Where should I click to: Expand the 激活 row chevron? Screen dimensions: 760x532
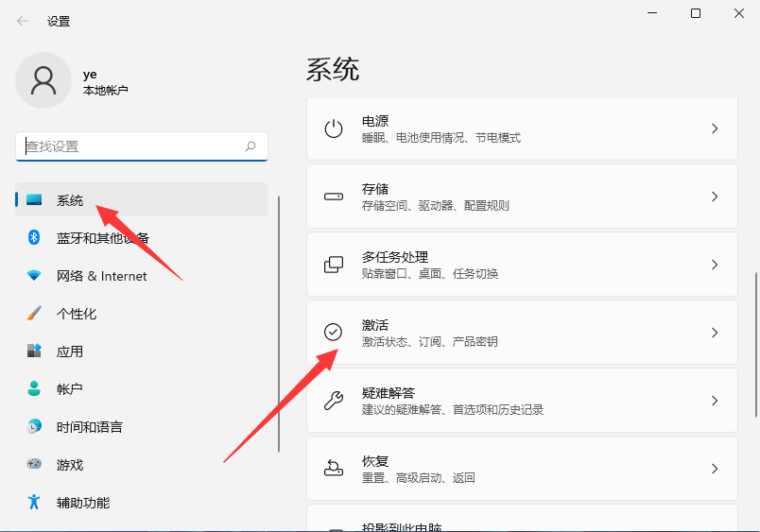(715, 333)
